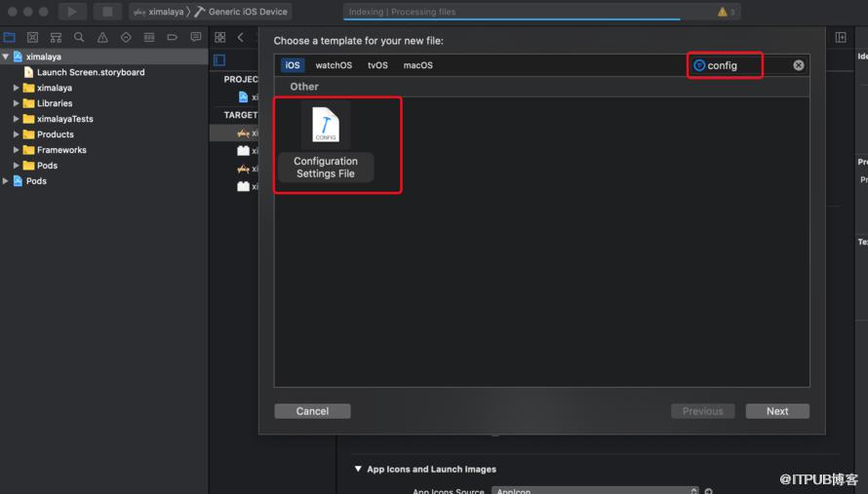This screenshot has height=494, width=868.
Task: Open the Project navigator folder icon
Action: pos(10,37)
